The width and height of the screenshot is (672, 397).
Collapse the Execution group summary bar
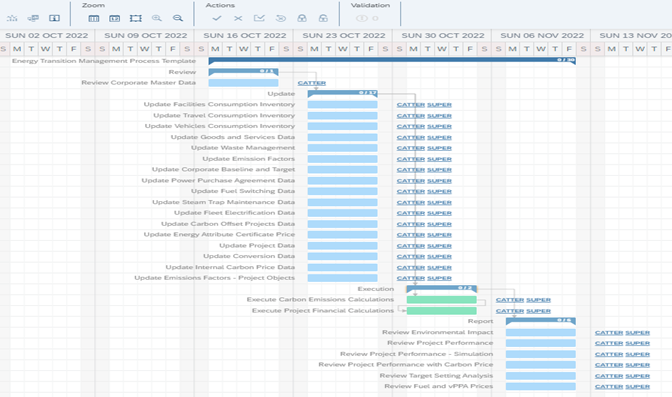[x=441, y=289]
